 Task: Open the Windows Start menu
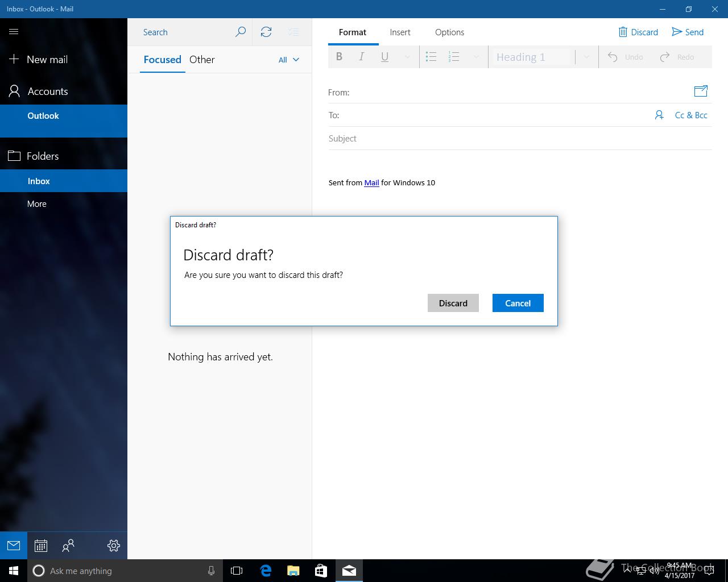(14, 571)
